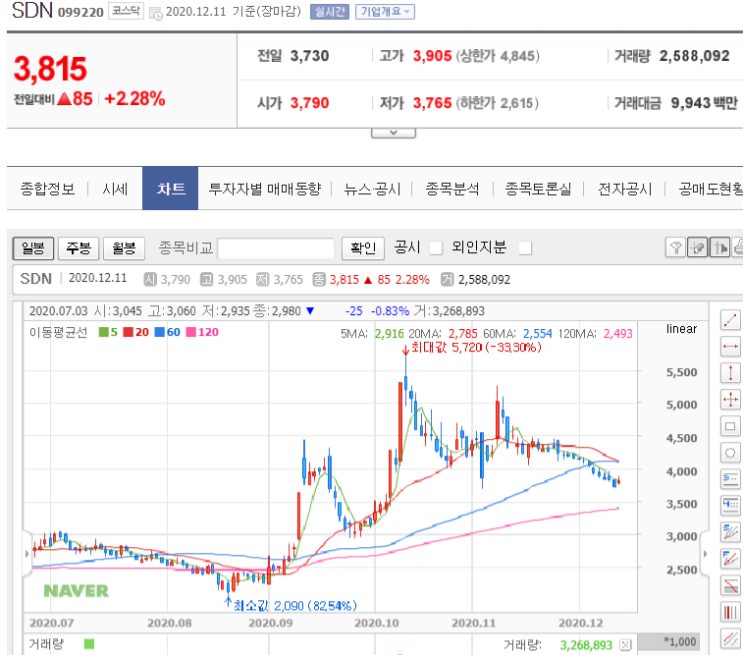Select the rectangle drawing tool
The width and height of the screenshot is (743, 655).
[x=730, y=426]
